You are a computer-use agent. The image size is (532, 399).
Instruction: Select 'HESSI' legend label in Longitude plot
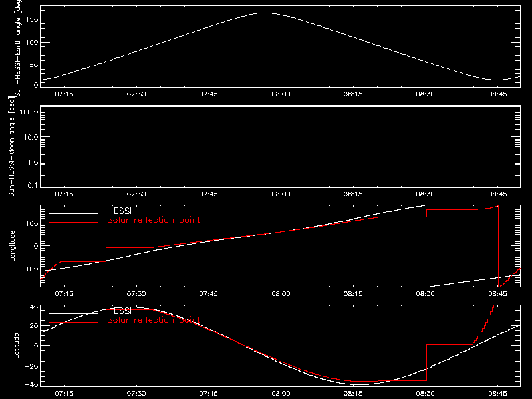[119, 211]
